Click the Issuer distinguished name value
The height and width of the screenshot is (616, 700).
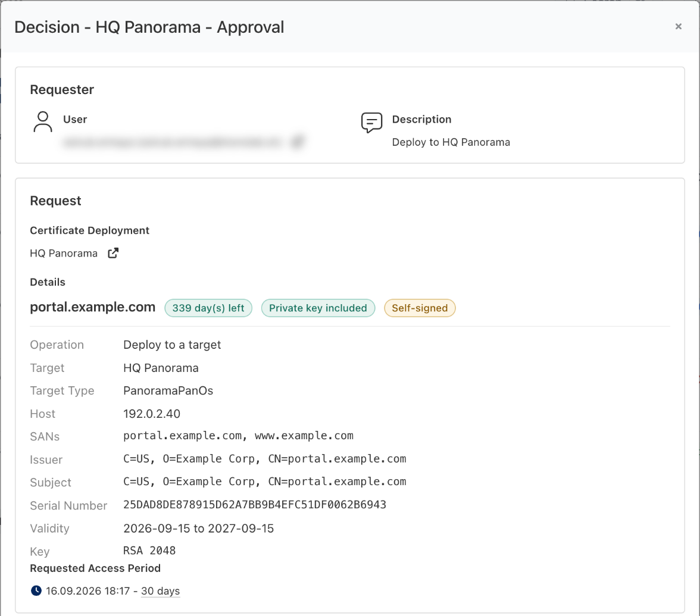[x=265, y=459]
